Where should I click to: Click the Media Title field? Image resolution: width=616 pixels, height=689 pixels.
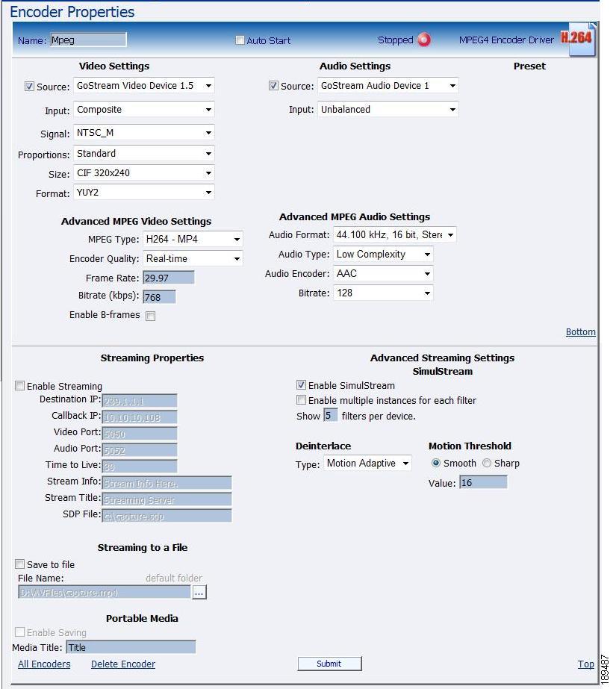coord(131,647)
